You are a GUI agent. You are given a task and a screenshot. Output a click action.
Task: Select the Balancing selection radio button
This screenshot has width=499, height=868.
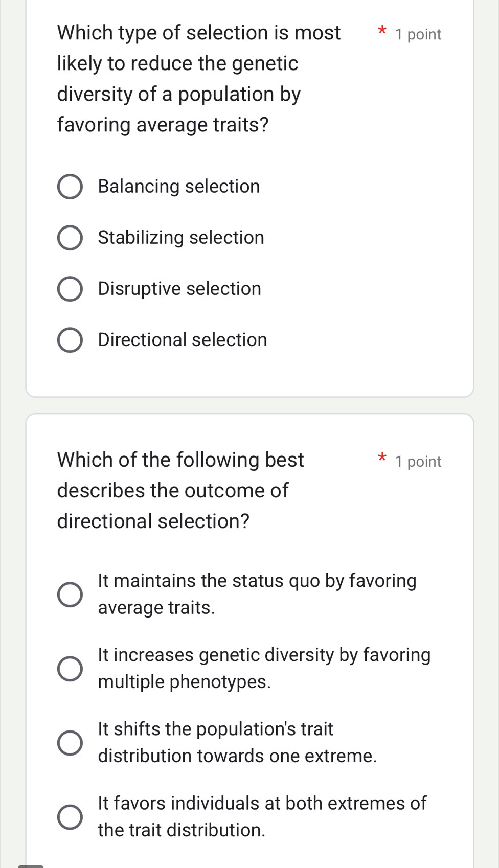coord(70,186)
